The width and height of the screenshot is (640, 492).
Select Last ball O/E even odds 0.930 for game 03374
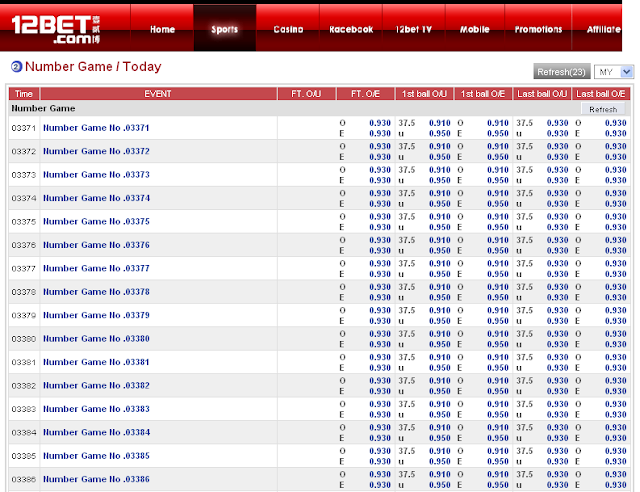[616, 204]
